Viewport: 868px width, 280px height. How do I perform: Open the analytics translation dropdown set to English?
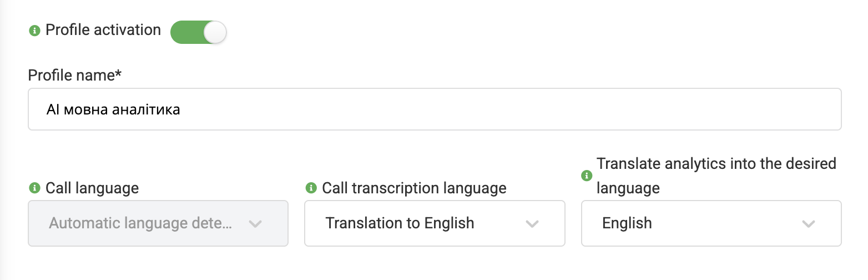pos(710,223)
